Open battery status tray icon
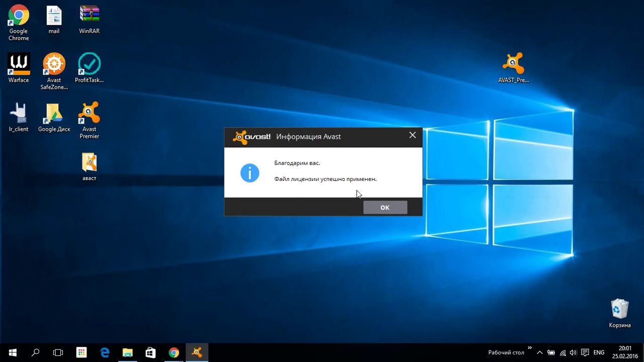Image resolution: width=644 pixels, height=362 pixels. point(551,353)
